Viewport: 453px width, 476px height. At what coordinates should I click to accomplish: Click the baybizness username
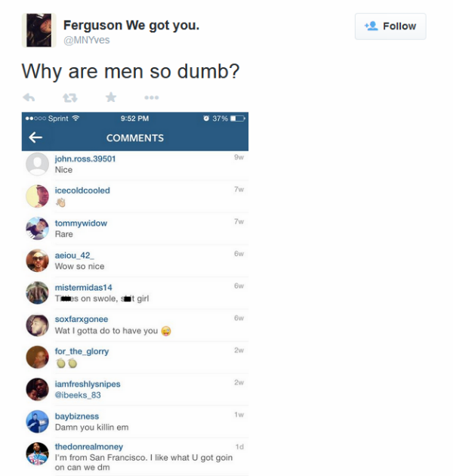(x=77, y=416)
